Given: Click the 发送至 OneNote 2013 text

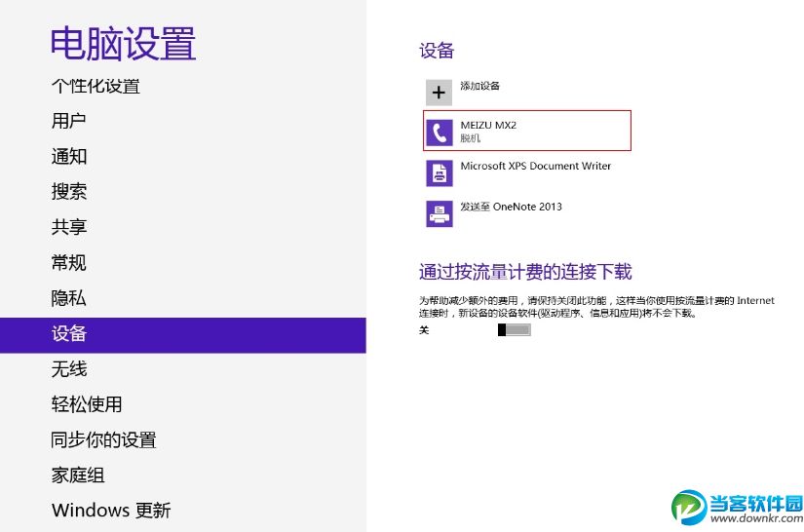Looking at the screenshot, I should pos(511,207).
